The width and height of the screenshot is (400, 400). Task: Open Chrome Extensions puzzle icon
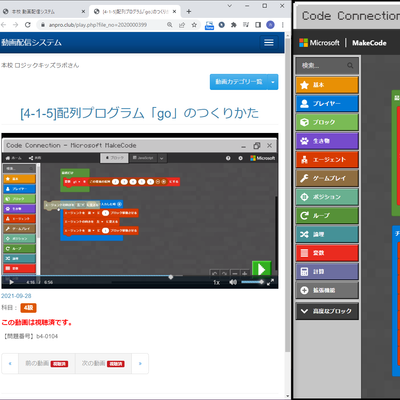tap(234, 25)
